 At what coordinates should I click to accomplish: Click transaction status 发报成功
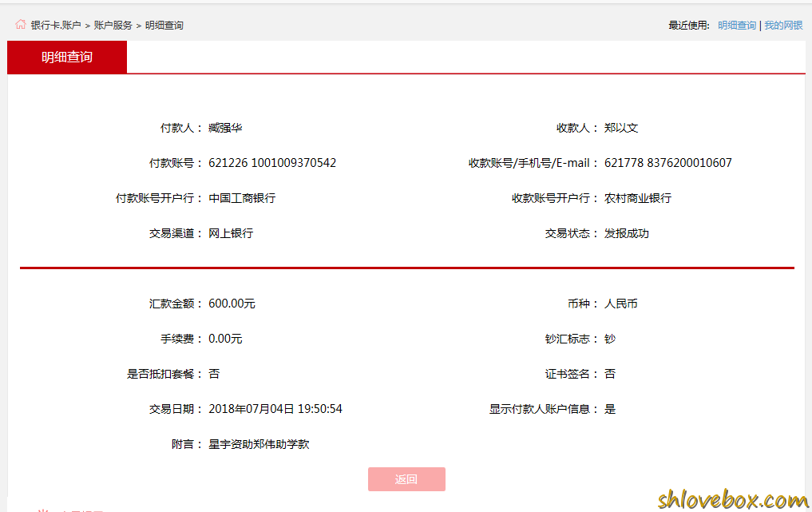[626, 234]
